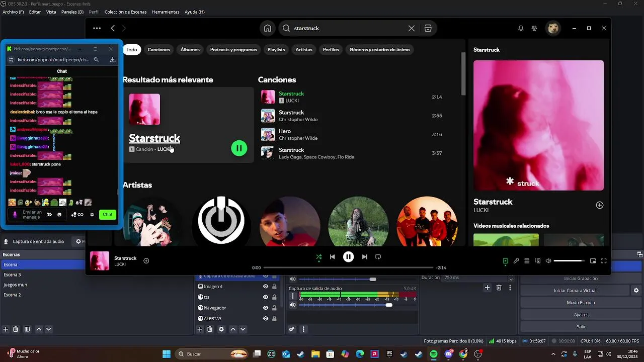Remove selected scene with trash icon

pos(16,329)
